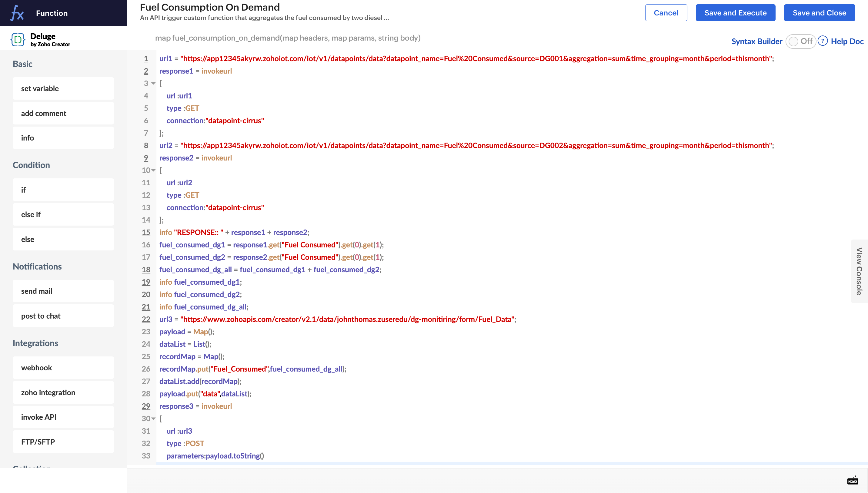Click the keyboard icon at bottom right
868x493 pixels.
[853, 480]
